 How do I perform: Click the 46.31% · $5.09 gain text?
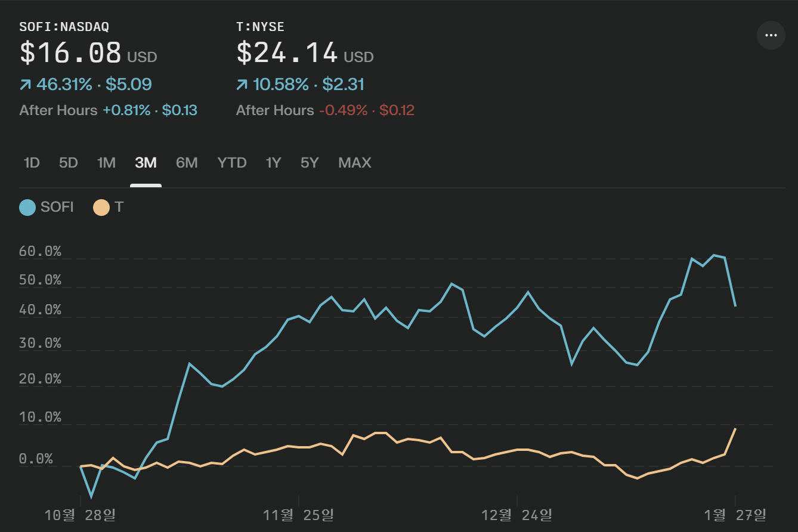[94, 85]
